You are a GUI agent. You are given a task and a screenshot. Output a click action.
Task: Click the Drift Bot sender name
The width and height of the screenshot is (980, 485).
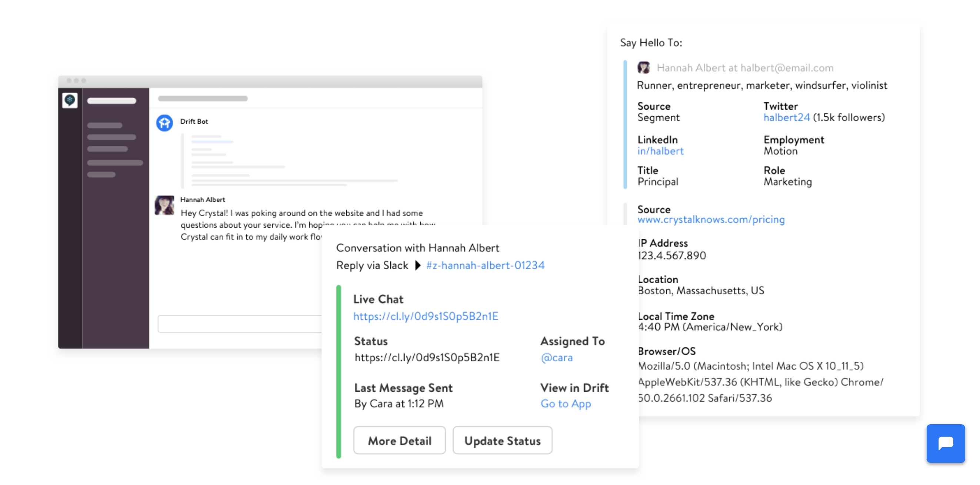pos(194,121)
